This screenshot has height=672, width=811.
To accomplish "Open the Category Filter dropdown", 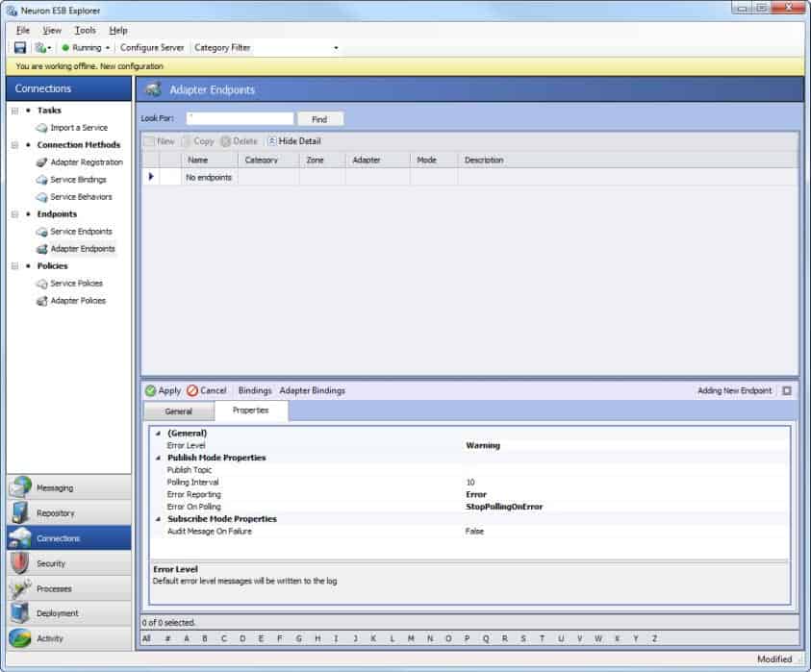I will (x=336, y=48).
